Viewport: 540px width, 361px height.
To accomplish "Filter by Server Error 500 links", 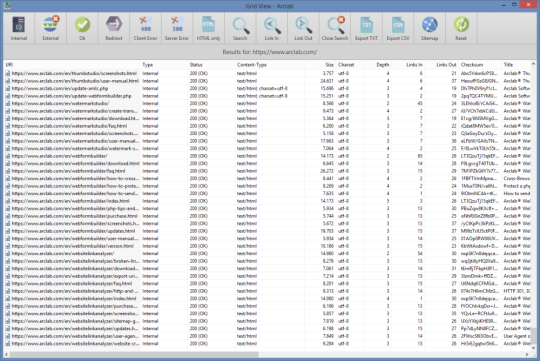I will click(x=177, y=28).
